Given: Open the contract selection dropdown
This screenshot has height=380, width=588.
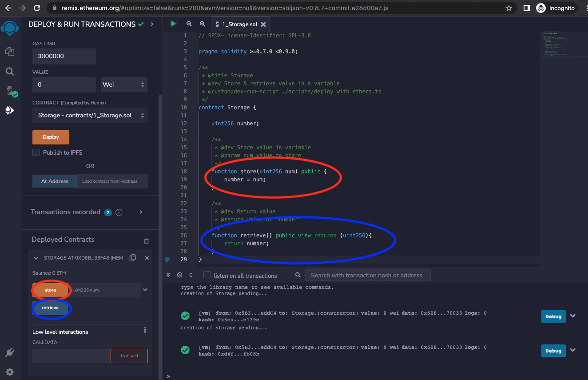Looking at the screenshot, I should click(90, 116).
